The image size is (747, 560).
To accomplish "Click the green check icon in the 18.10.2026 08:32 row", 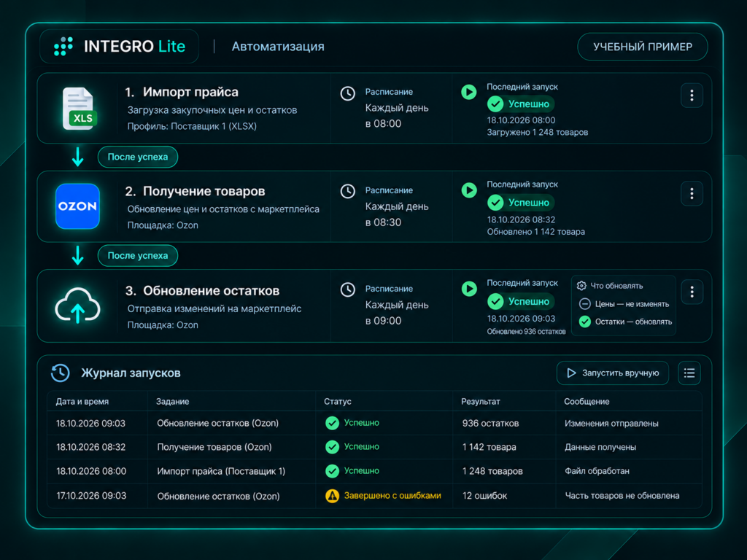I will (332, 447).
